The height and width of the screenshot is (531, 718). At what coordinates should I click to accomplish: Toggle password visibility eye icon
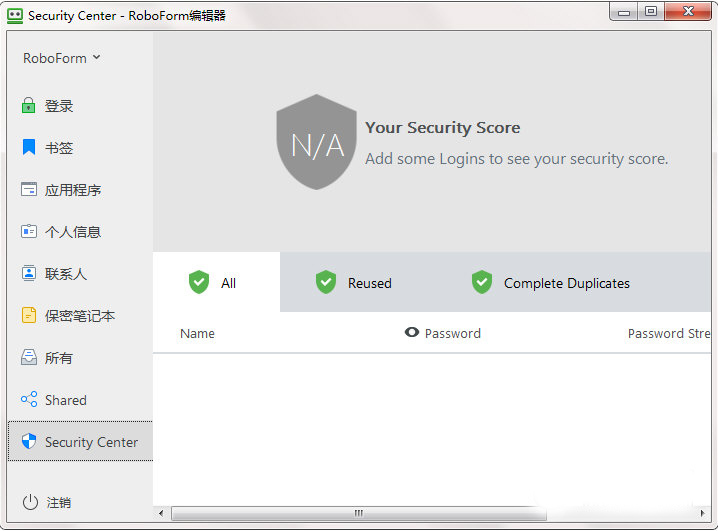pyautogui.click(x=411, y=333)
